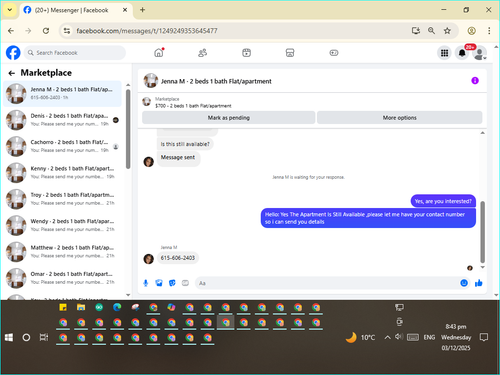The height and width of the screenshot is (375, 500).
Task: Open the Friends icon in top navigation
Action: tap(202, 53)
